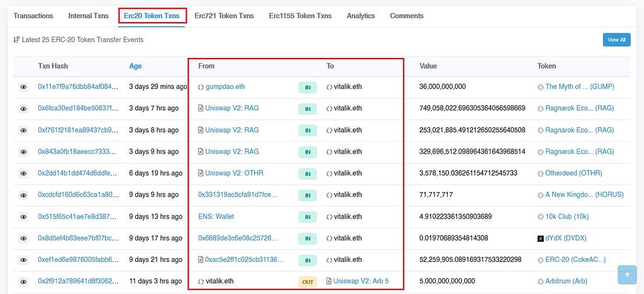Click the eye icon for txn 0x8d5ef4b63eee7bf07bc
Viewport: 644px width, 294px height.
pyautogui.click(x=23, y=239)
